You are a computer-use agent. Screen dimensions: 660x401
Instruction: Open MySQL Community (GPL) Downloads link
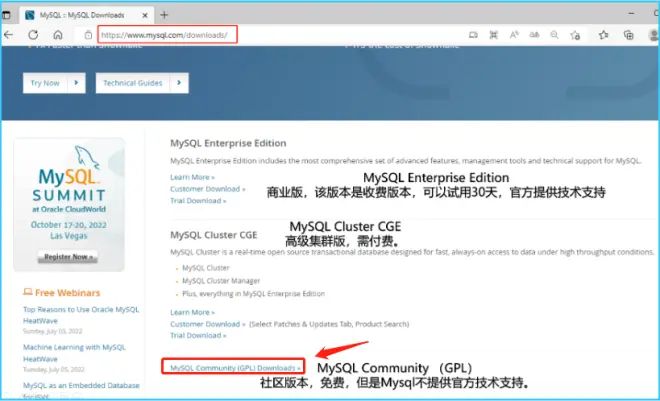235,368
